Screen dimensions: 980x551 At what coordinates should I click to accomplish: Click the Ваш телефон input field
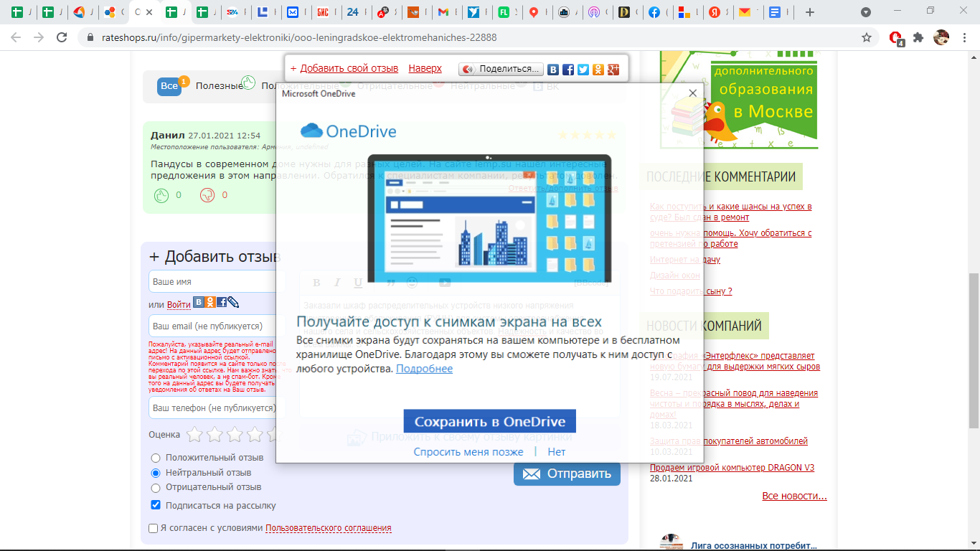tap(217, 408)
